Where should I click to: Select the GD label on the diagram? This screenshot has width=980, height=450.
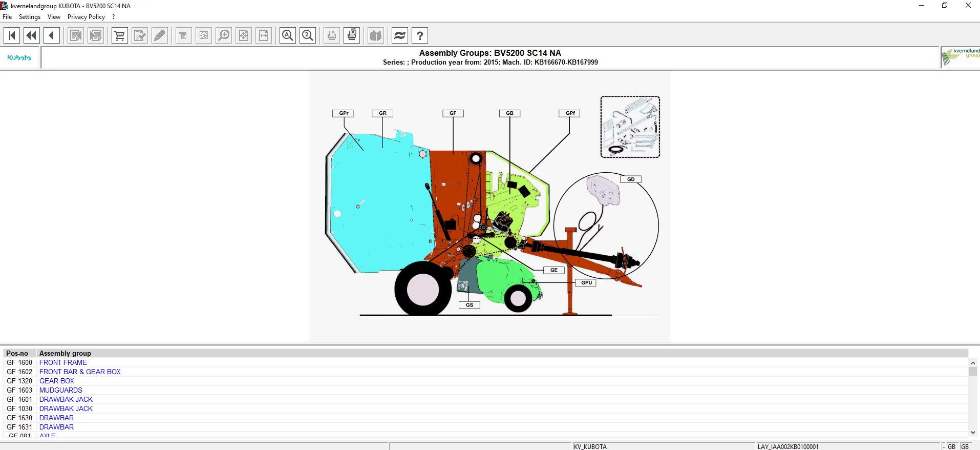point(631,179)
